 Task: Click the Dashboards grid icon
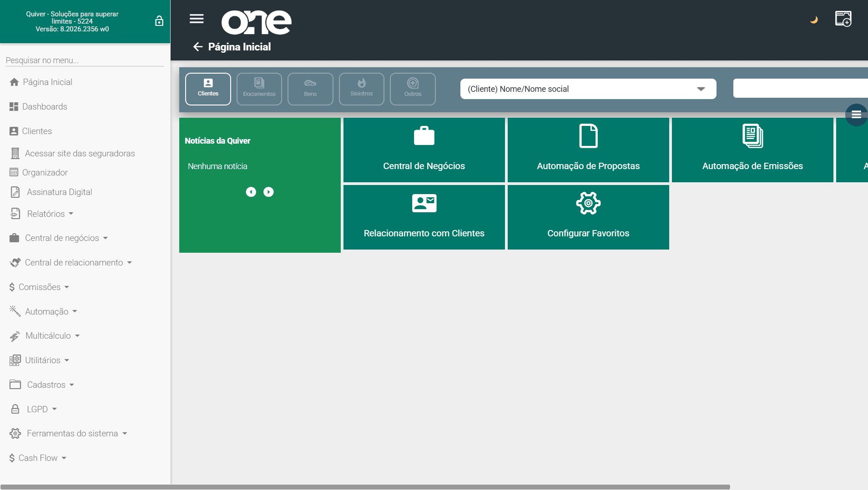pos(14,106)
